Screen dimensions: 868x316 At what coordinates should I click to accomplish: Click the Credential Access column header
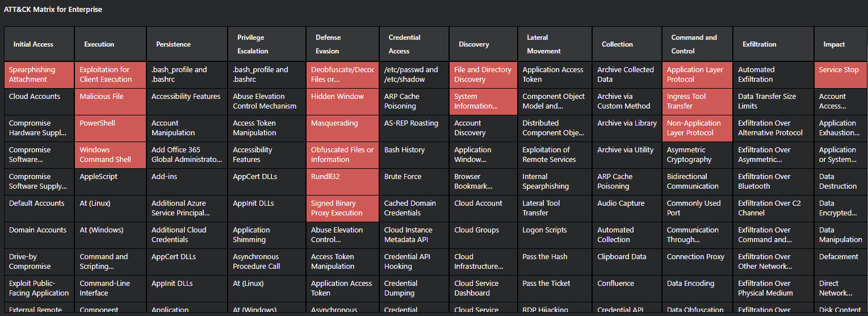click(414, 44)
